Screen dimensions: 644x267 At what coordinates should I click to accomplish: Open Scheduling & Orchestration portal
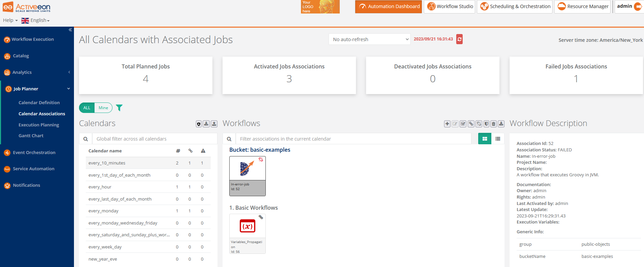pyautogui.click(x=515, y=7)
